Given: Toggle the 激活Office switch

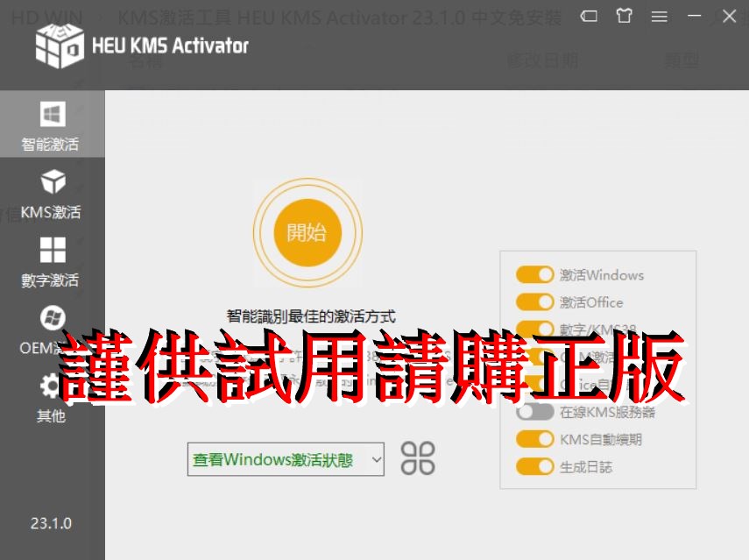Looking at the screenshot, I should 534,302.
